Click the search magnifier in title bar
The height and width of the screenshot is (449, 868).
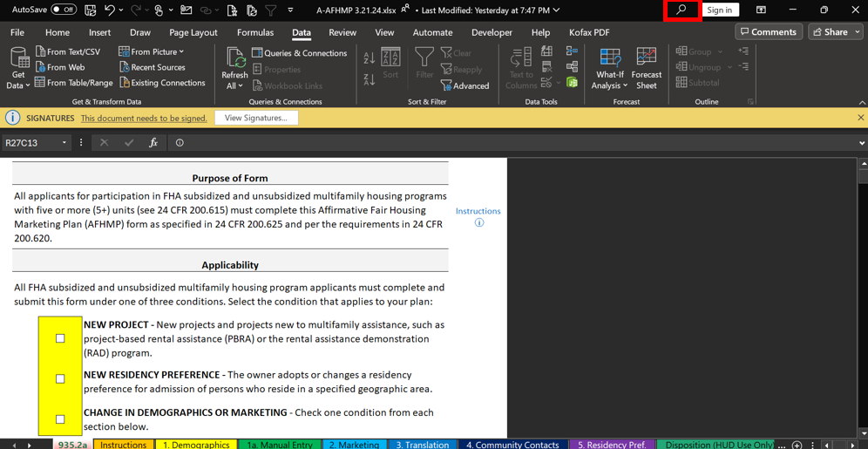click(x=682, y=10)
